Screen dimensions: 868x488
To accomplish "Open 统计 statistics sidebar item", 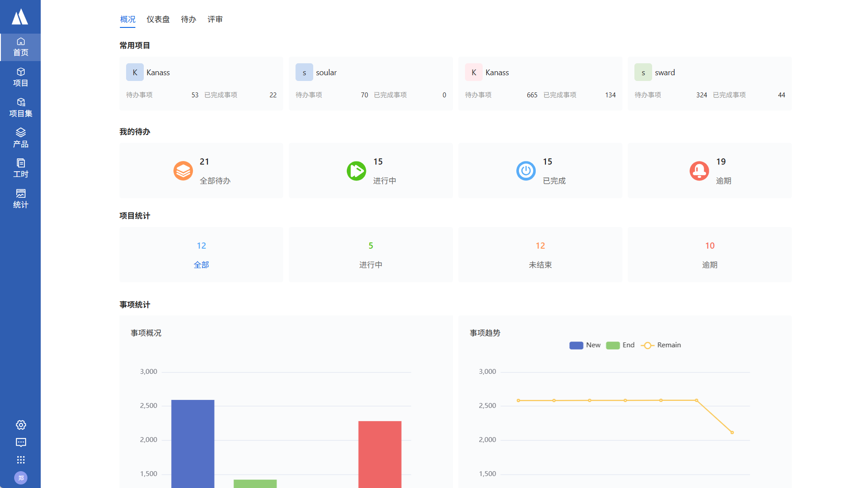I will pos(20,199).
